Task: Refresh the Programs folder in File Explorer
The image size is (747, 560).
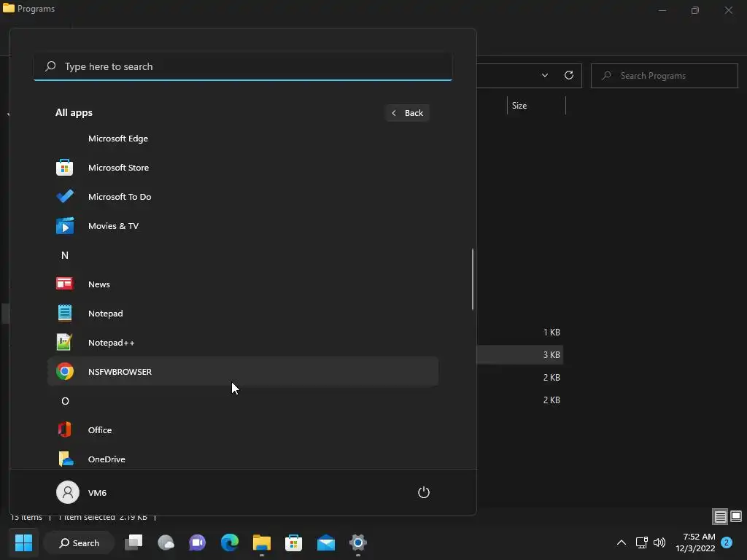Action: (x=569, y=75)
